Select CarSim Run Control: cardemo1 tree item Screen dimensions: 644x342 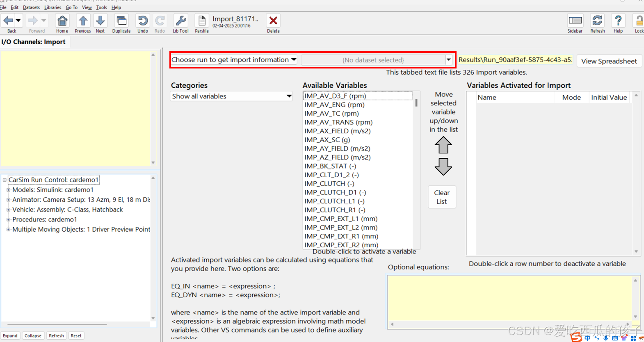[53, 180]
